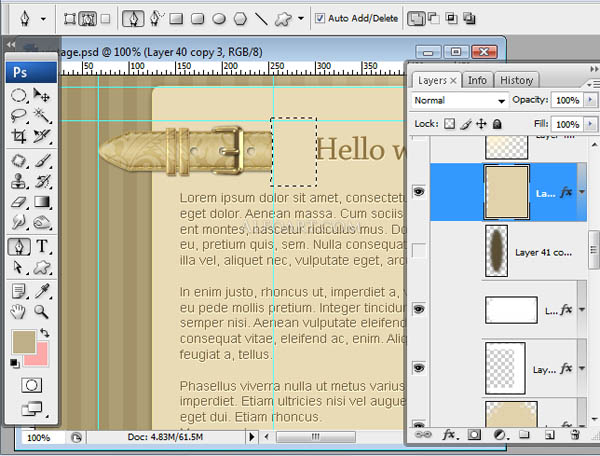Choose Paths mode in options bar
600x456 pixels.
(x=88, y=18)
